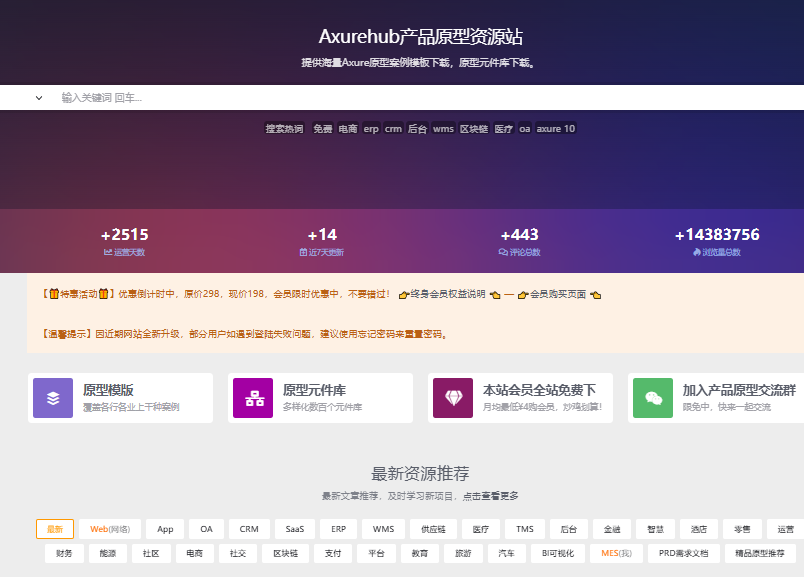
Task: Open the axure 10 hot search tag
Action: click(556, 128)
